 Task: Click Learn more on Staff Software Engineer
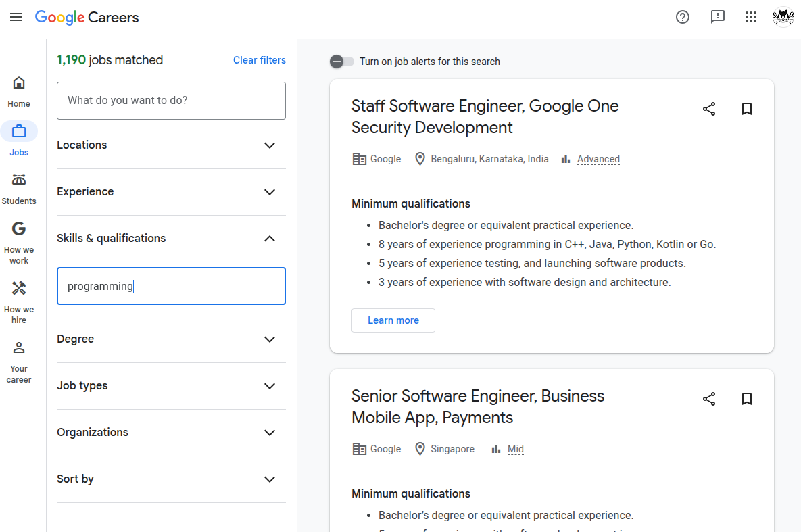coord(393,320)
